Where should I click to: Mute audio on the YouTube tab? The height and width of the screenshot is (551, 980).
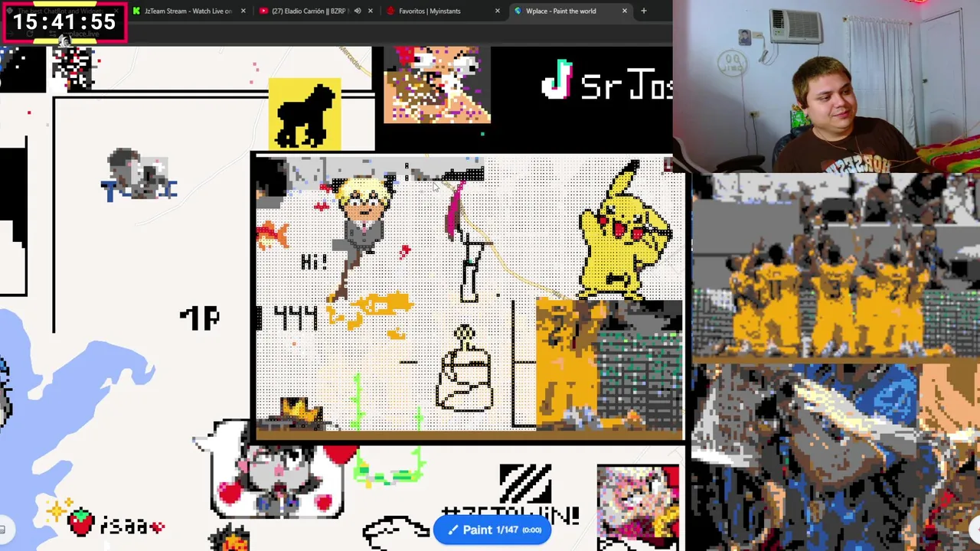[358, 11]
